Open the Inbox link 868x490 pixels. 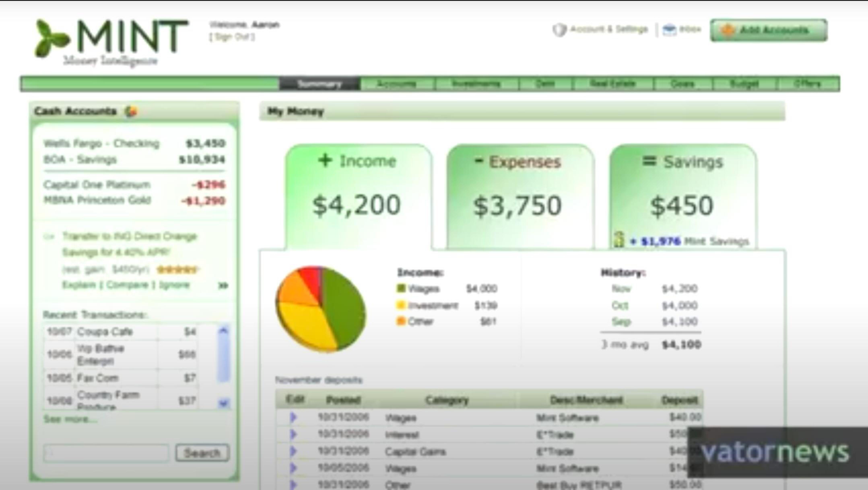coord(690,30)
